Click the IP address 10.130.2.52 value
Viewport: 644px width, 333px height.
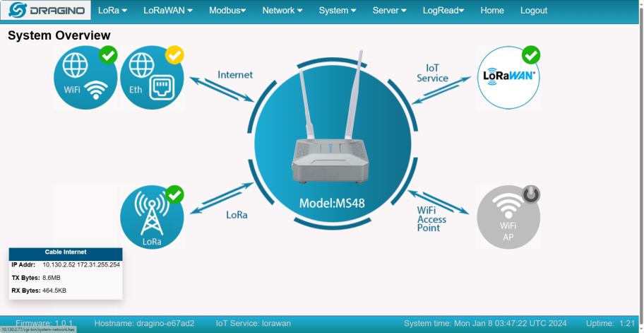coord(59,264)
